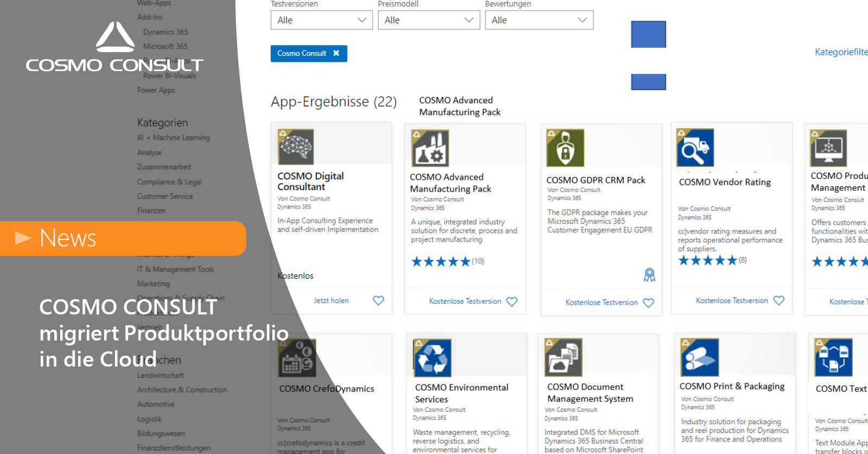Click the COSMO Document Management System icon

tap(564, 357)
